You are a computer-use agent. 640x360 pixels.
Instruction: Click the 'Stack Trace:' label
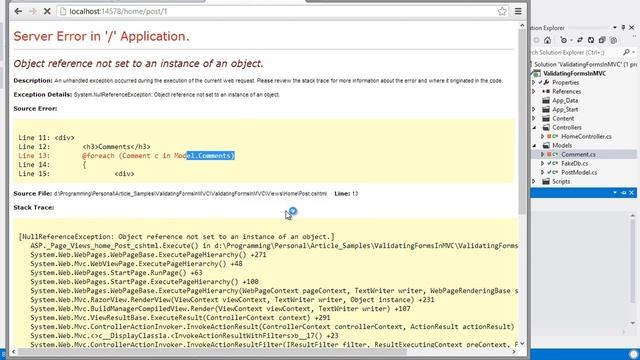pos(34,207)
